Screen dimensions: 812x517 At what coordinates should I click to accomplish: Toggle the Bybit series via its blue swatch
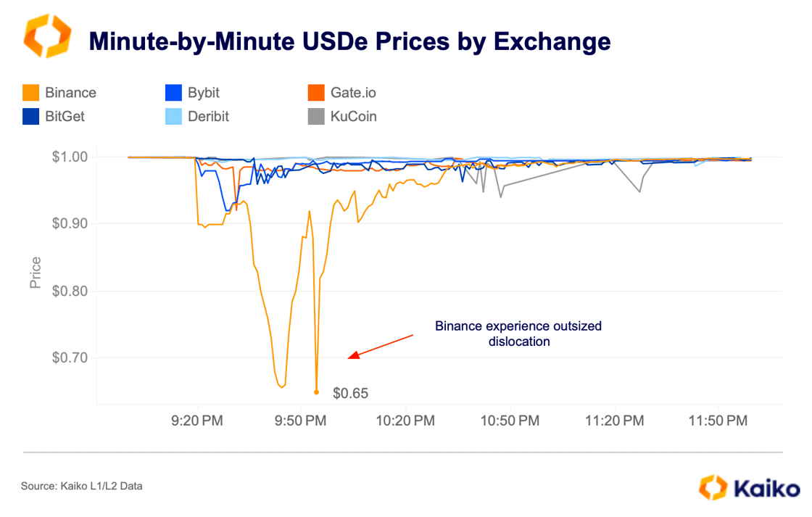[x=173, y=93]
